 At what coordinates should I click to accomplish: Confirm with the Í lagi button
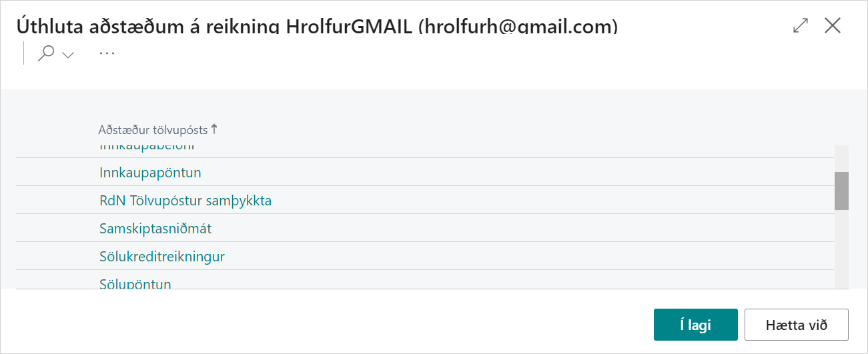tap(695, 325)
